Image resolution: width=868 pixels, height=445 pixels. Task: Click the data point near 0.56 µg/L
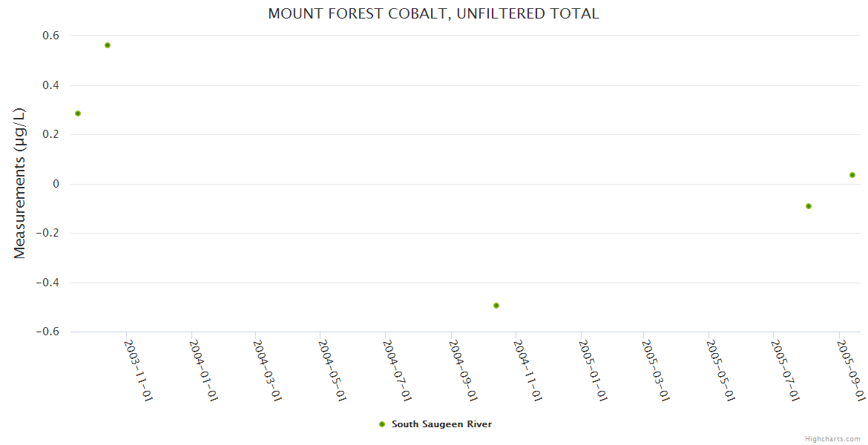pyautogui.click(x=108, y=45)
